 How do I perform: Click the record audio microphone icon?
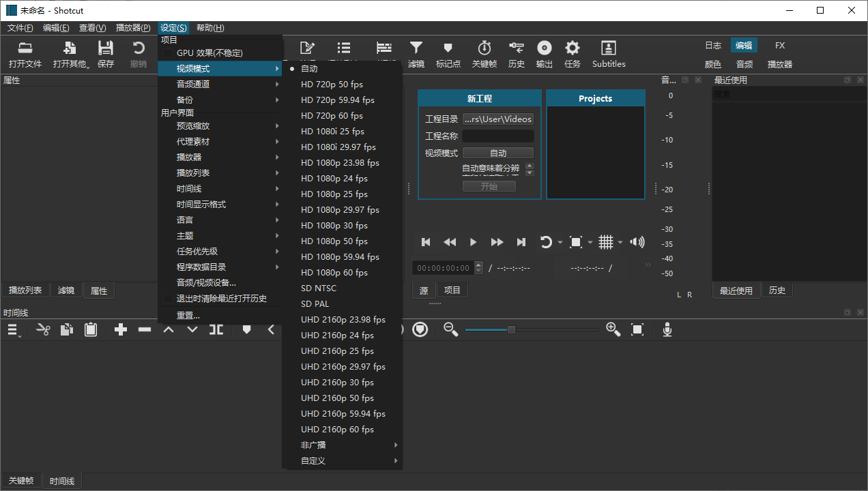(x=667, y=330)
